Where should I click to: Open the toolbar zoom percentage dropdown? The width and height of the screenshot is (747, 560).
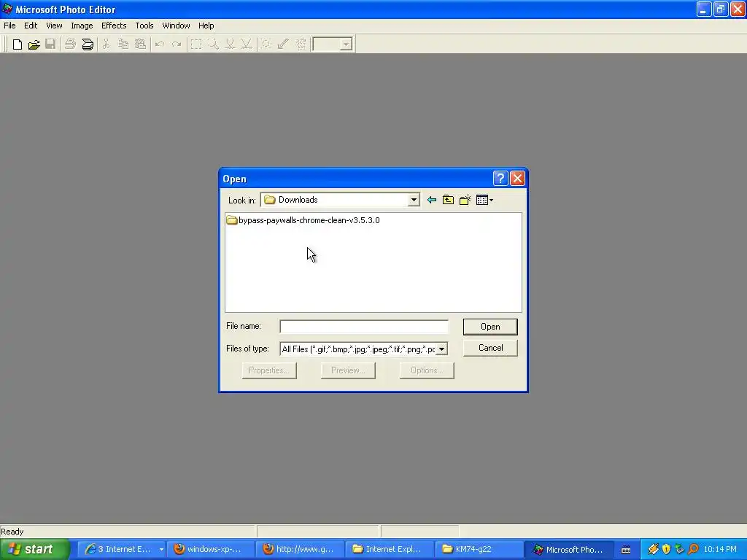tap(346, 44)
